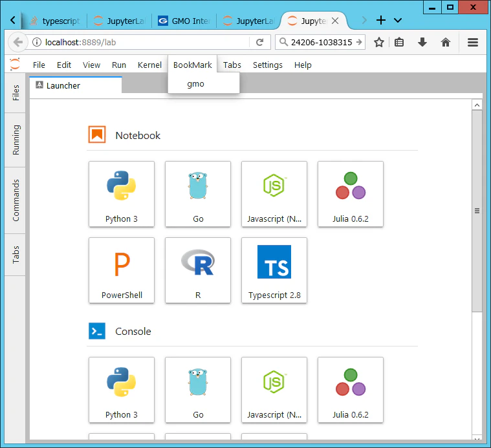Reload the localhost page
The image size is (491, 448).
(x=259, y=42)
